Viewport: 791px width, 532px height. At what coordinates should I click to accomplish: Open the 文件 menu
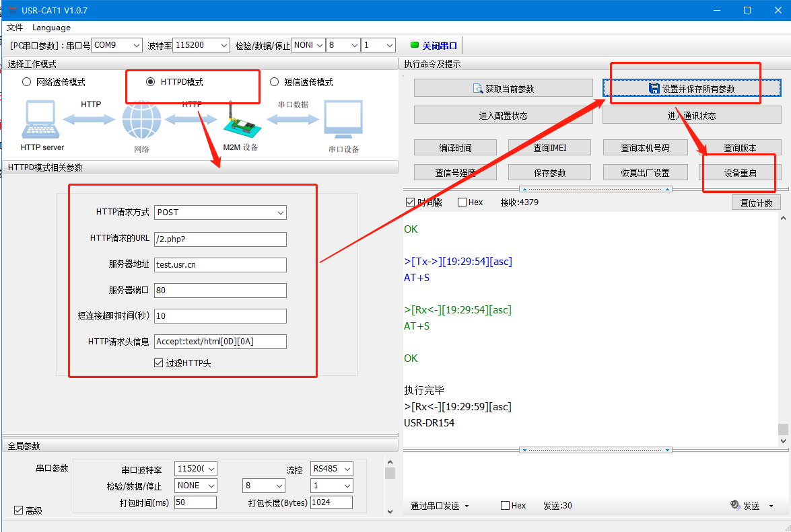click(x=15, y=28)
